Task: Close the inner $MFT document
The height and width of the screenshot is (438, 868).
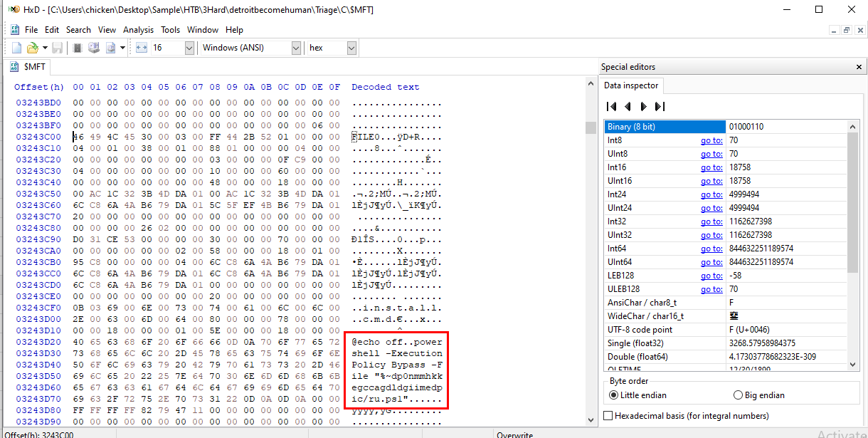Action: pos(859,30)
